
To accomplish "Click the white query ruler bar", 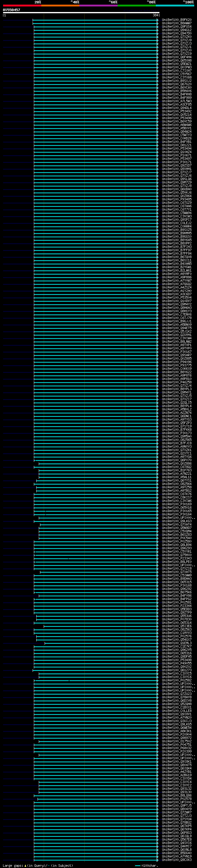I will pyautogui.click(x=81, y=12).
